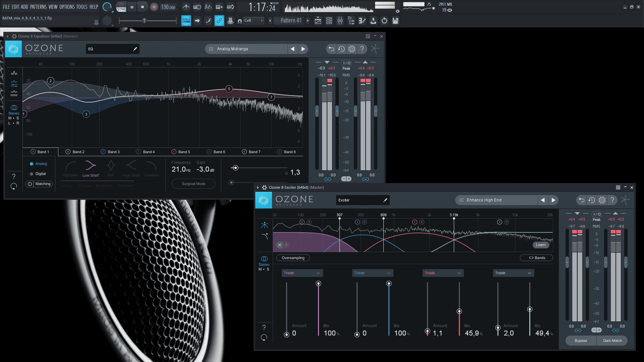This screenshot has height=362, width=644.
Task: Open the Analog Midrange preset list
Action: (x=247, y=49)
